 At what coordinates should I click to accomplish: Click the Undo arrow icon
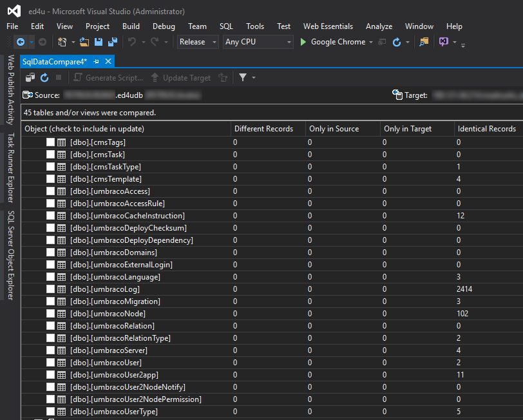pos(132,42)
